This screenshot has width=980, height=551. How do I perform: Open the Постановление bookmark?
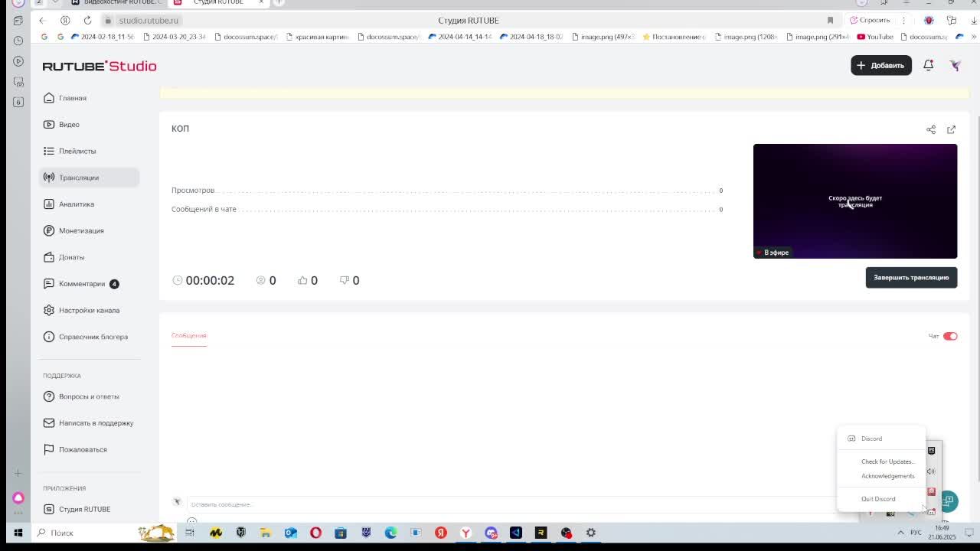click(675, 37)
